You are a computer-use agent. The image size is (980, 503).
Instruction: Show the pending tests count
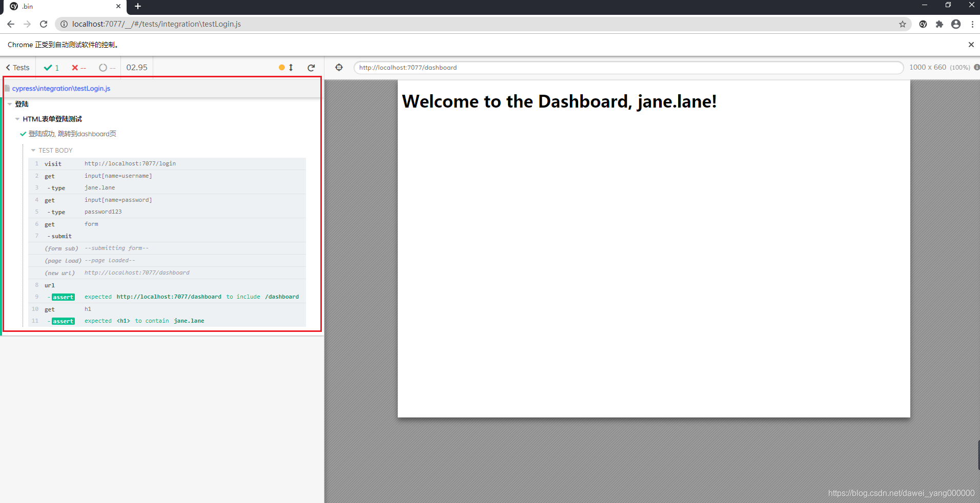107,68
